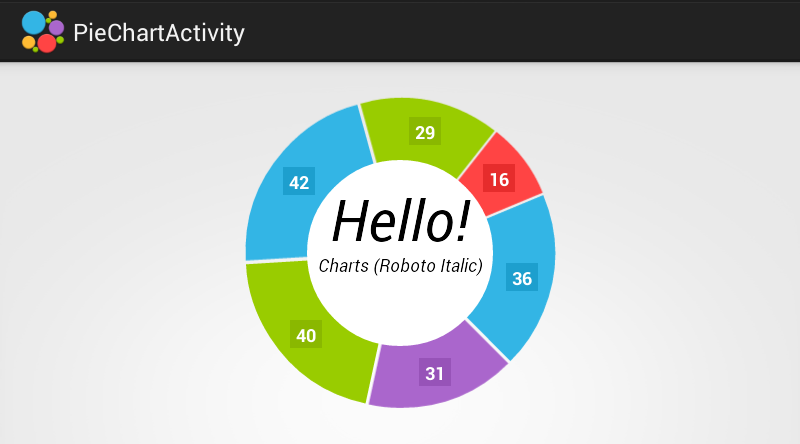Screen dimensions: 800x444
Task: Click gray background left of the chart
Action: click(120, 250)
